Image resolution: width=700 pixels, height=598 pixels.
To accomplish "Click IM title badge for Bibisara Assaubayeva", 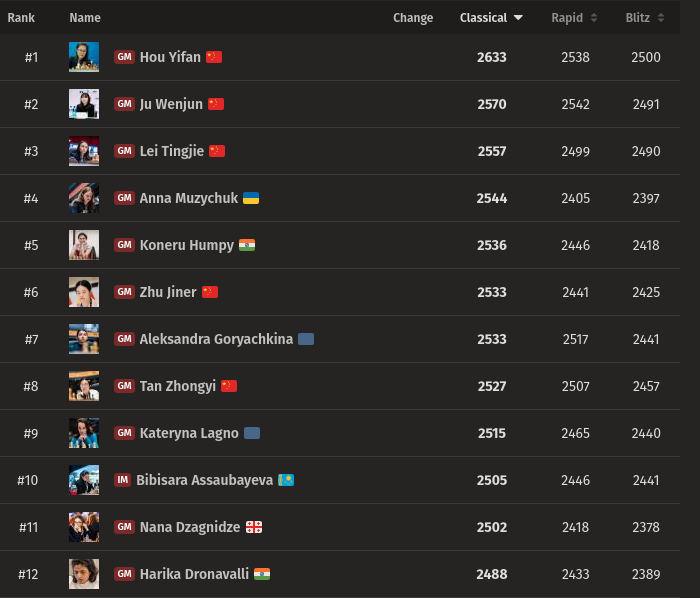I will (x=123, y=480).
